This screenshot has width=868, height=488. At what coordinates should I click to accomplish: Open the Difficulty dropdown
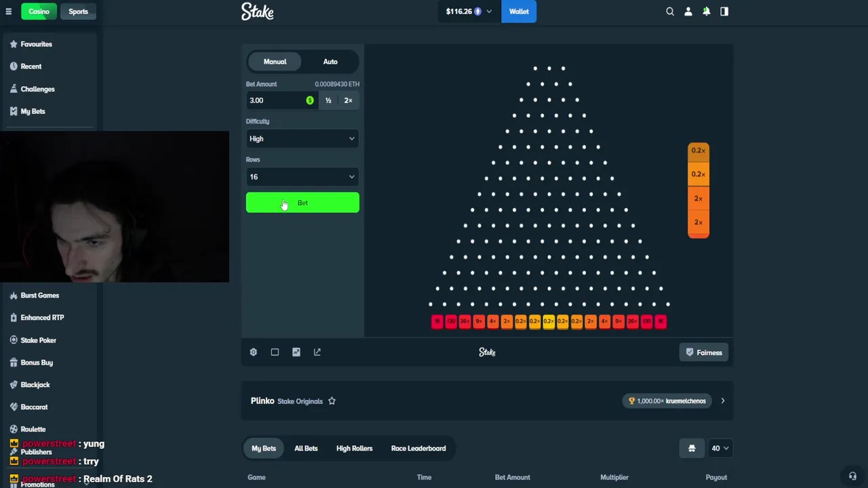pyautogui.click(x=302, y=139)
